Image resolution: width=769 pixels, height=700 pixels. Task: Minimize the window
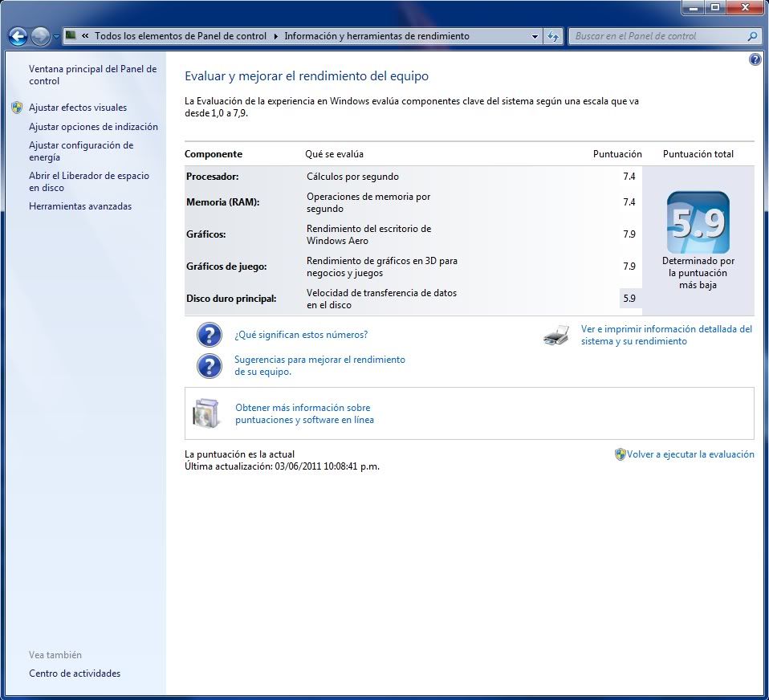tap(694, 8)
